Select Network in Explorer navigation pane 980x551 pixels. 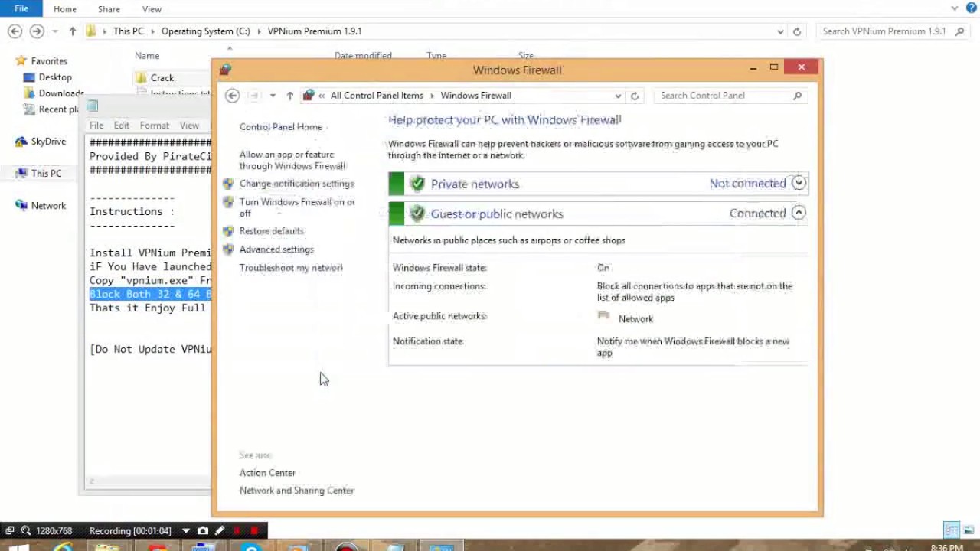(x=48, y=206)
